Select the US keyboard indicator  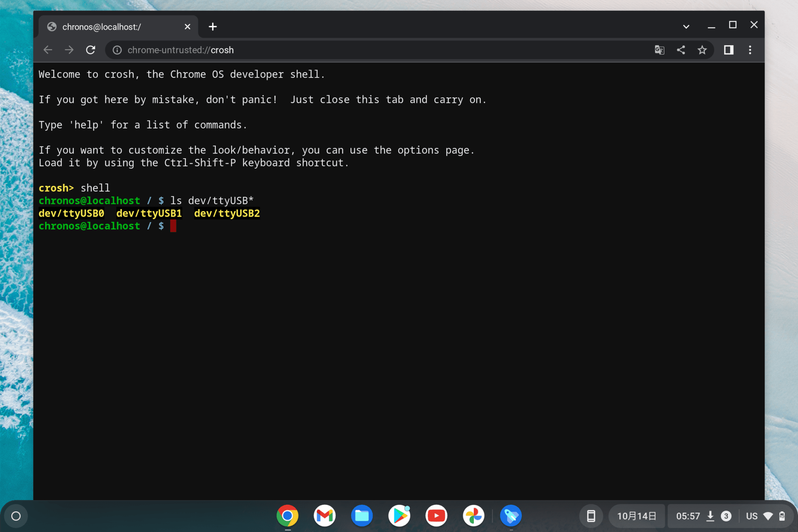click(x=751, y=516)
